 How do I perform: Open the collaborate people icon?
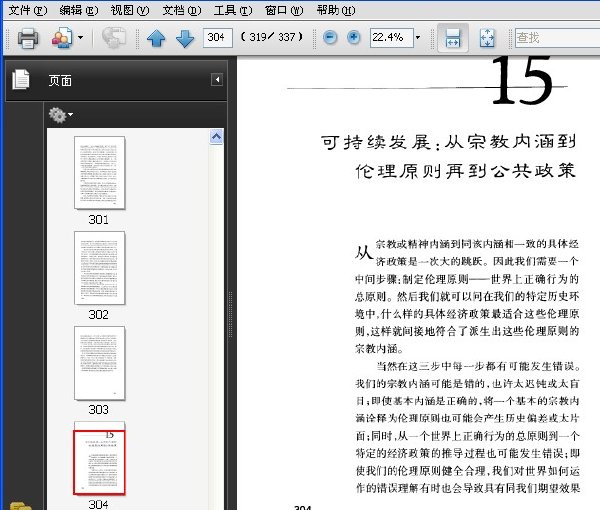pyautogui.click(x=62, y=37)
